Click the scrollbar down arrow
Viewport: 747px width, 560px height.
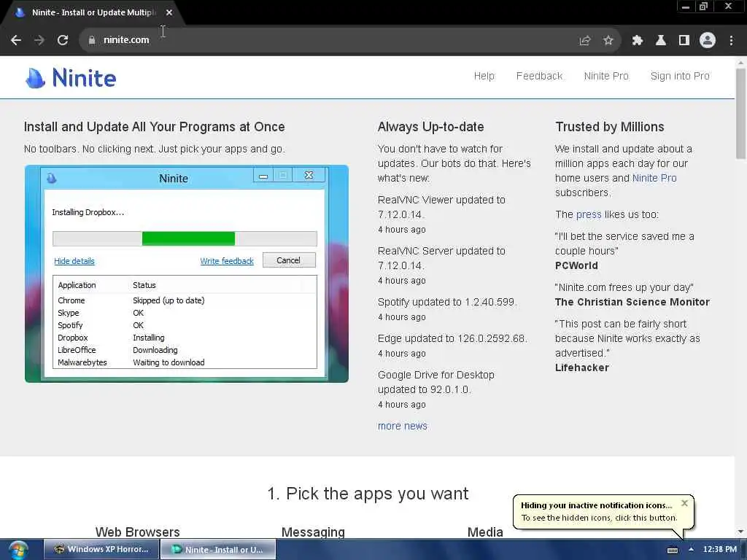(740, 532)
